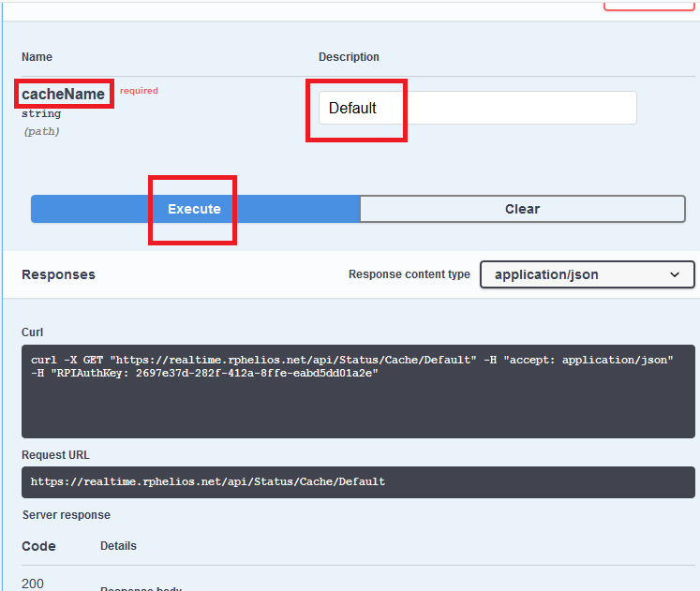Viewport: 700px width, 591px height.
Task: Click the Response content type label
Action: [x=409, y=274]
